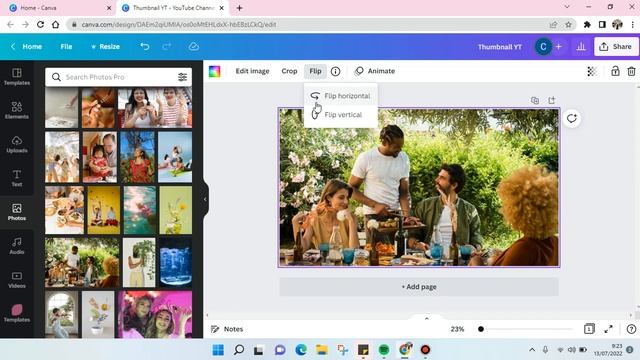640x360 pixels.
Task: Click the 23% zoom level
Action: 457,329
